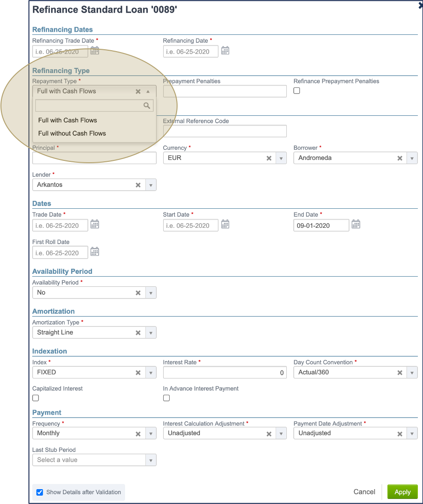Screen dimensions: 423x504
Task: Click the External Reference Code field
Action: 225,131
